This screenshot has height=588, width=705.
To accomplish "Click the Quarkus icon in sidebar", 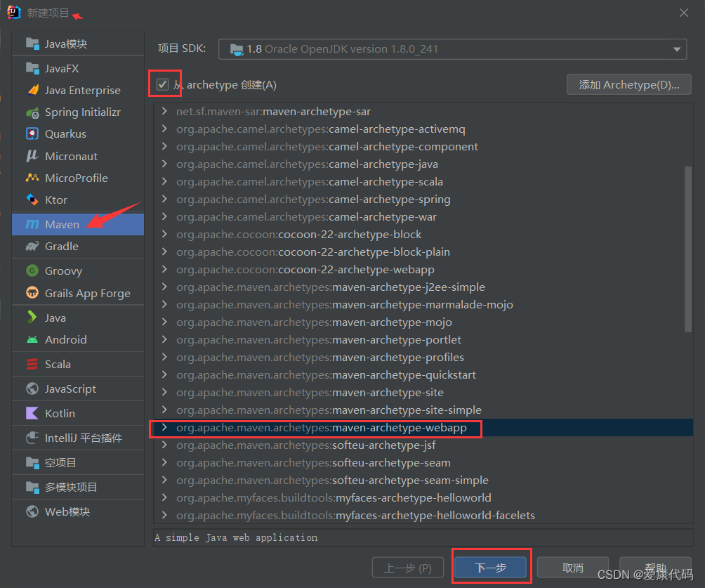I will pos(32,134).
